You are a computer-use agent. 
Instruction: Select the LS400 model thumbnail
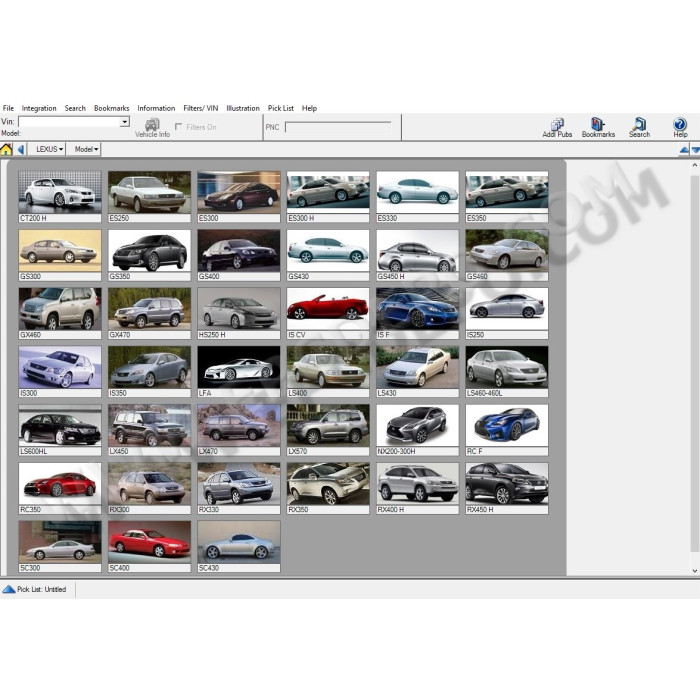tap(328, 371)
